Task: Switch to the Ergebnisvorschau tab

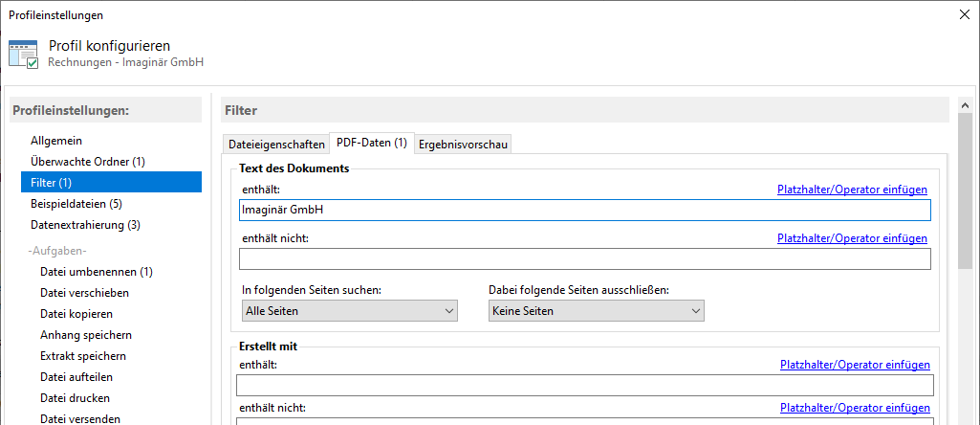Action: click(464, 144)
